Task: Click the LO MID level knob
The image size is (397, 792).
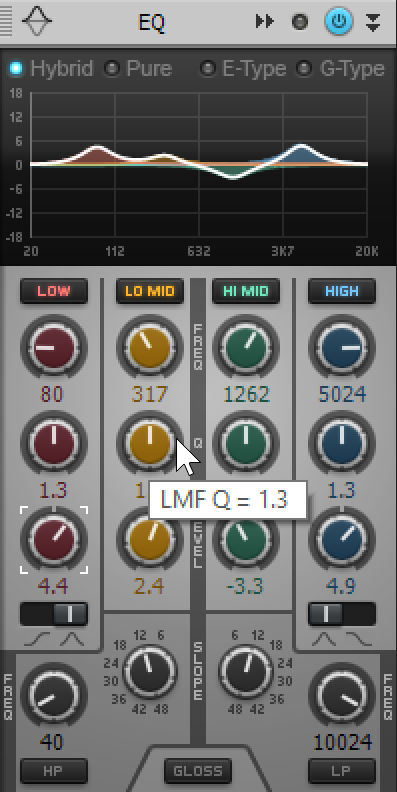Action: pos(150,539)
